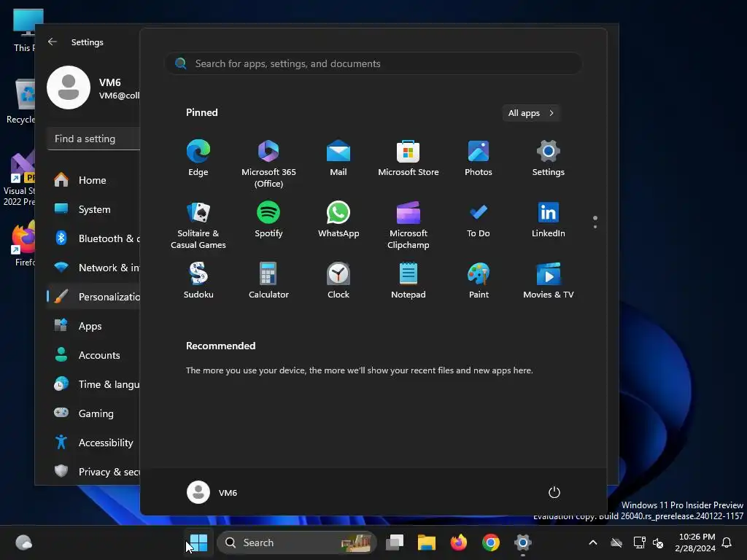747x560 pixels.
Task: Open Edge from pinned apps
Action: [x=198, y=157]
